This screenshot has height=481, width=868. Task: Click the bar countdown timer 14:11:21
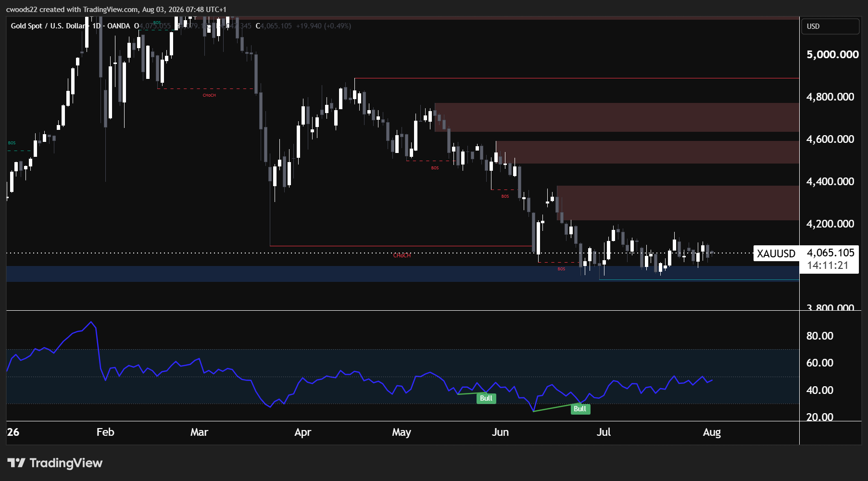click(x=828, y=266)
